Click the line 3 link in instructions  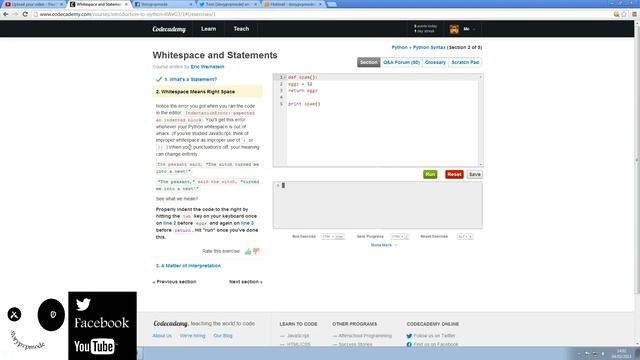[247, 223]
